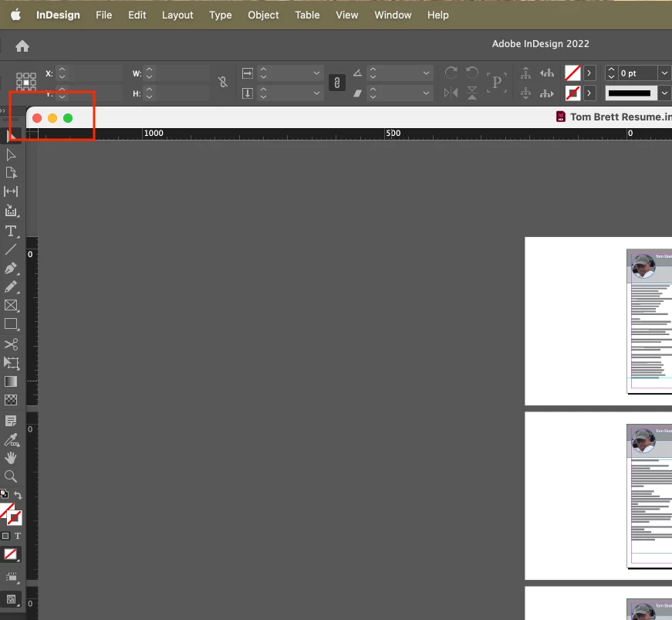Select the Gap tool

tap(11, 191)
